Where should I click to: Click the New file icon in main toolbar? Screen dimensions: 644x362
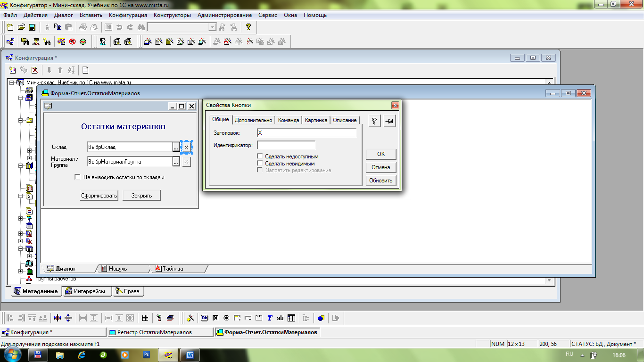click(10, 27)
